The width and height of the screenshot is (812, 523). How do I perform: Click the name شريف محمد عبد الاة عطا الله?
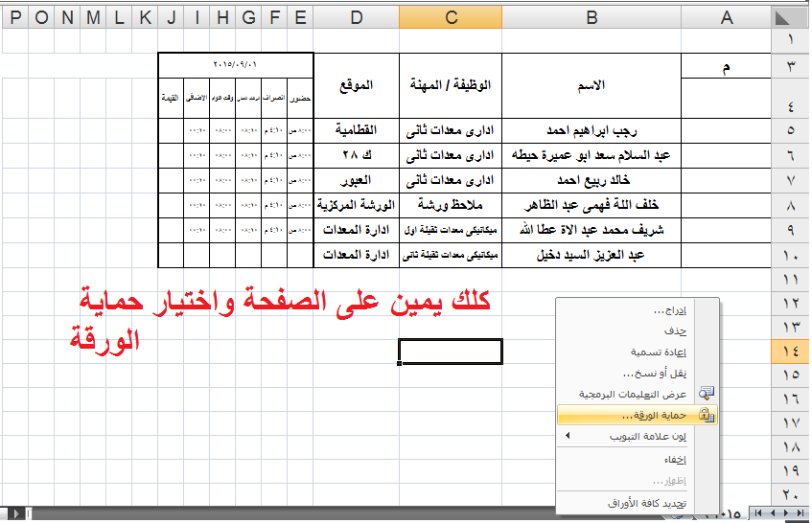592,230
